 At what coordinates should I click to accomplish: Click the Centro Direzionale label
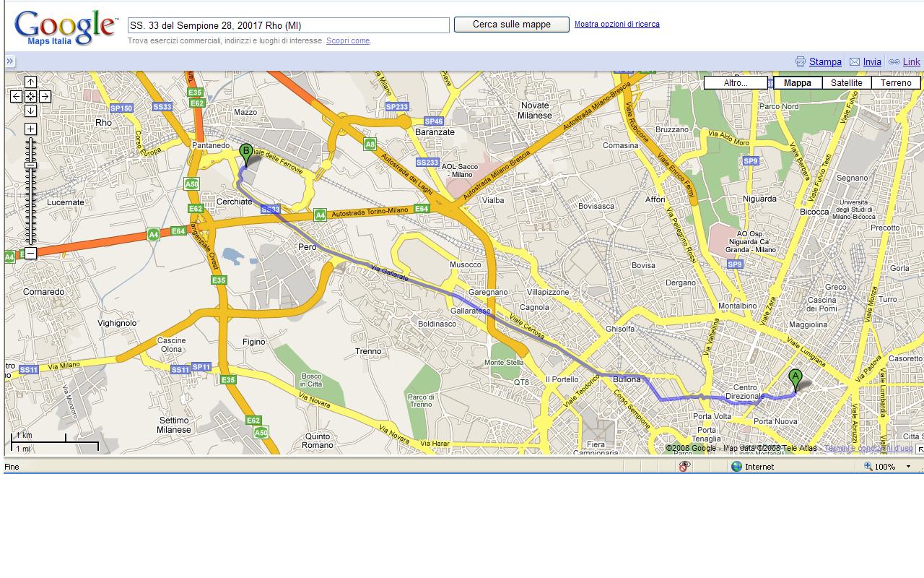pyautogui.click(x=745, y=392)
